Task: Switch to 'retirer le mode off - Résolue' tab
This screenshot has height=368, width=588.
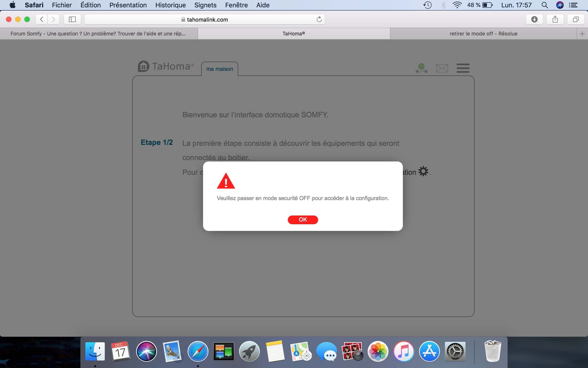Action: pos(483,34)
